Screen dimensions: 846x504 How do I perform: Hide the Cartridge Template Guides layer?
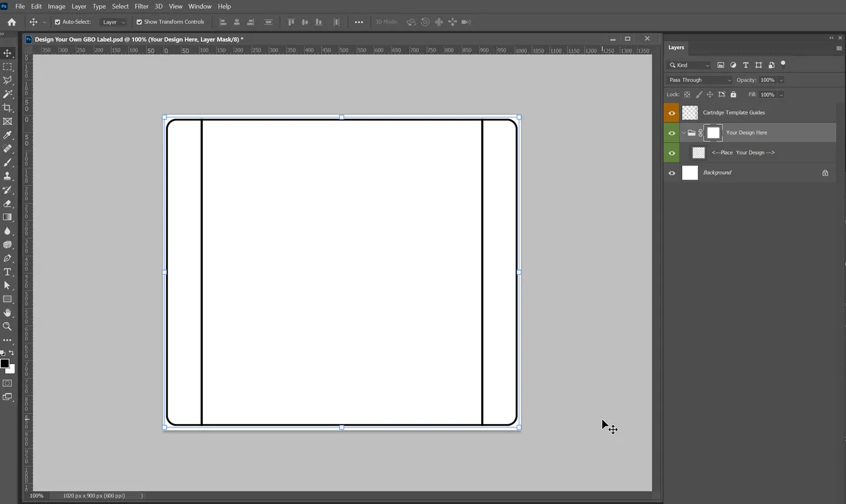click(672, 113)
